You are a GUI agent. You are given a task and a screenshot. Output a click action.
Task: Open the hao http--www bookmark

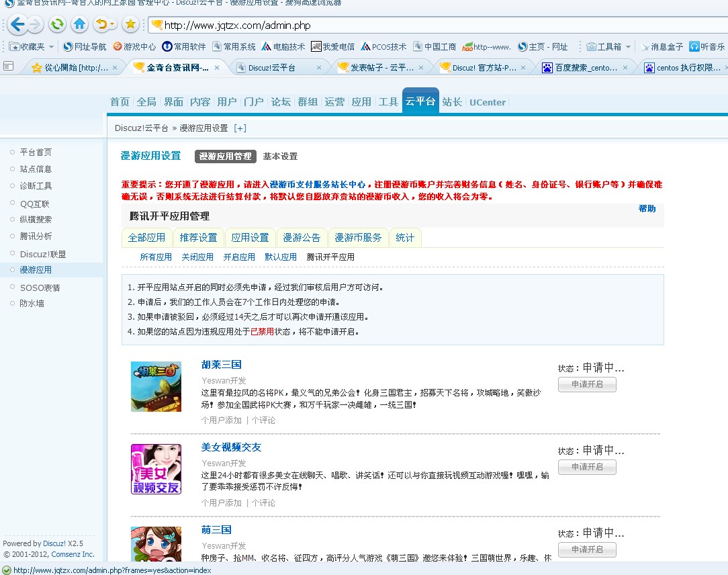pyautogui.click(x=487, y=47)
